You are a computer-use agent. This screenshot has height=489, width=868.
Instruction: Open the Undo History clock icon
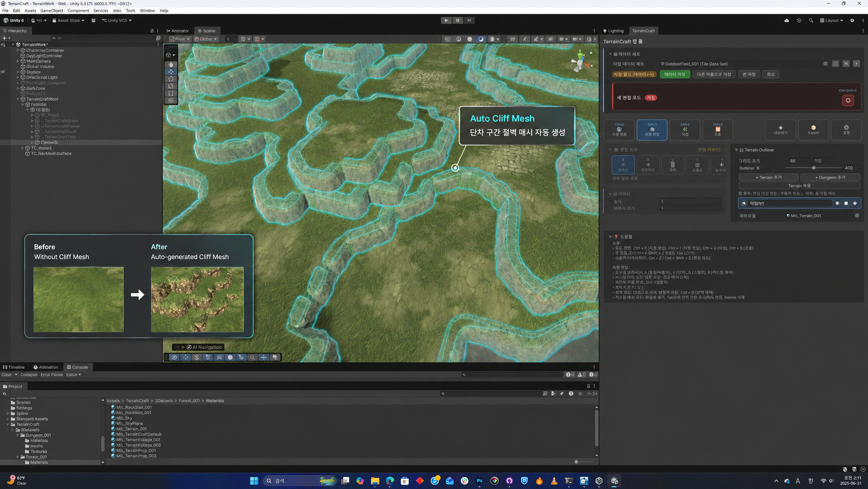[x=799, y=20]
